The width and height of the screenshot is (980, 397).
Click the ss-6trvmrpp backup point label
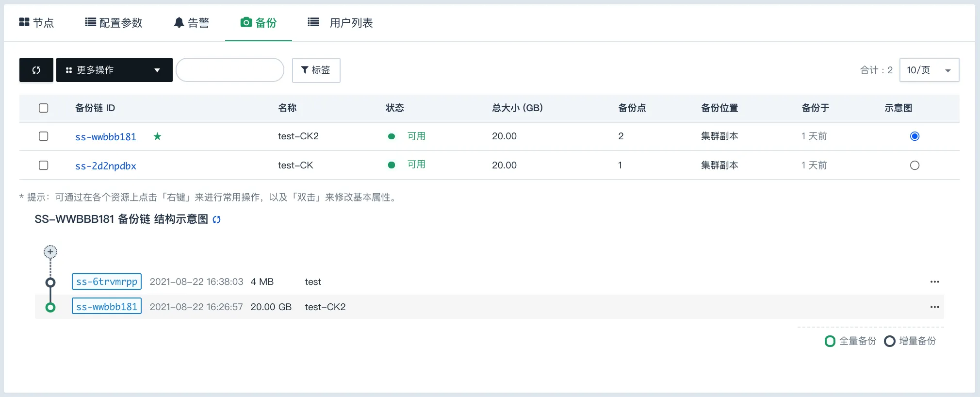(107, 281)
